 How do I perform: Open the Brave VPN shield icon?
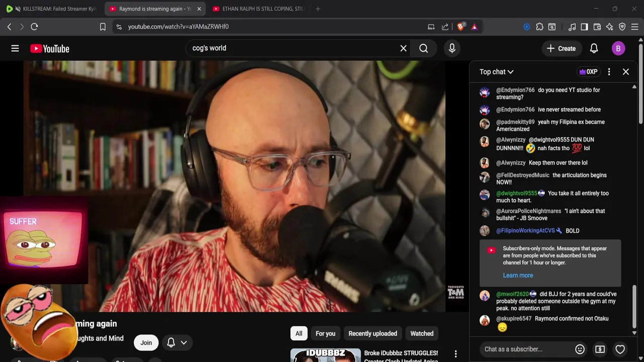tap(622, 27)
